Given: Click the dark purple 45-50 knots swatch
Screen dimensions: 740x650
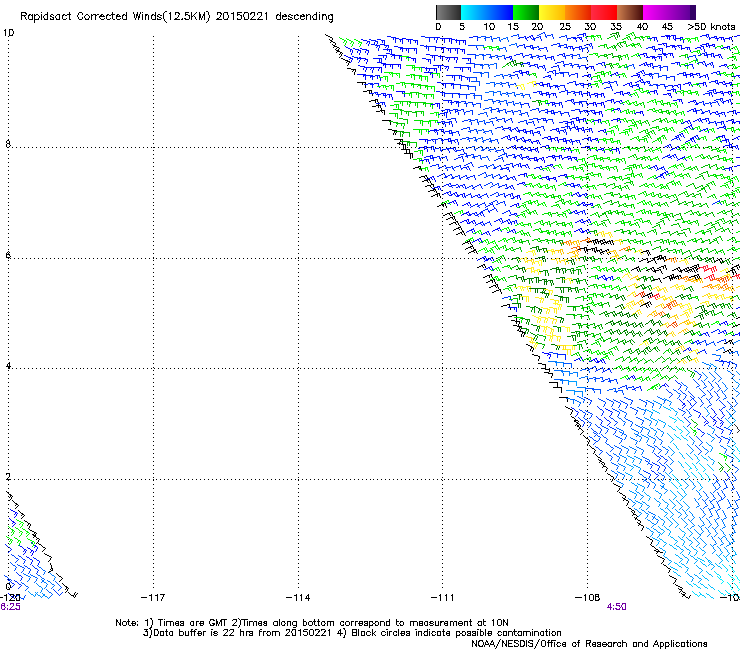Looking at the screenshot, I should pyautogui.click(x=682, y=12).
